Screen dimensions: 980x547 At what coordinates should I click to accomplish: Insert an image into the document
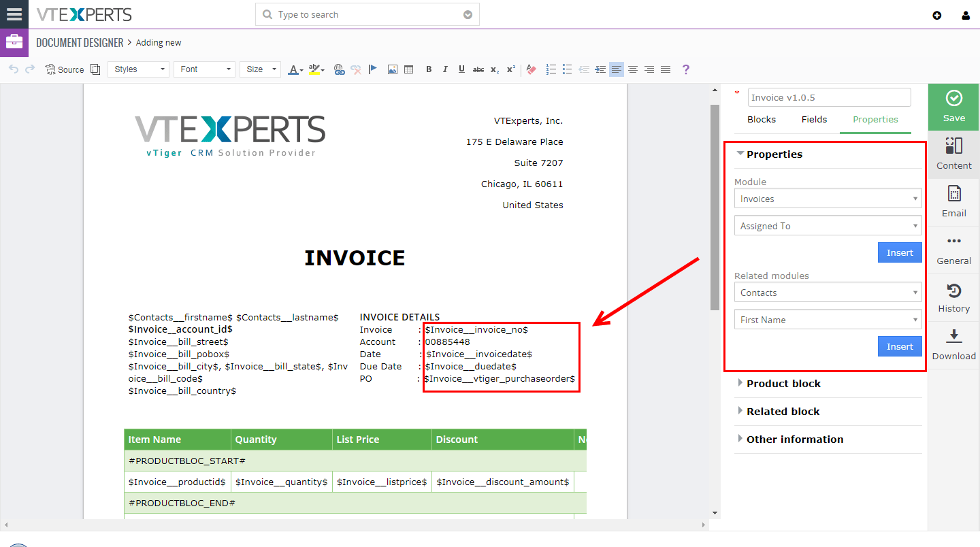[393, 69]
